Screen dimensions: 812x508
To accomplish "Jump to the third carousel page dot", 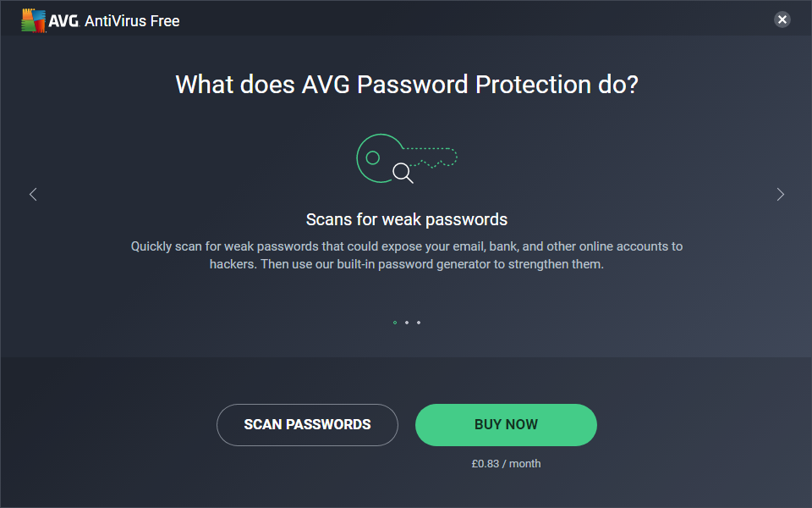I will click(419, 323).
